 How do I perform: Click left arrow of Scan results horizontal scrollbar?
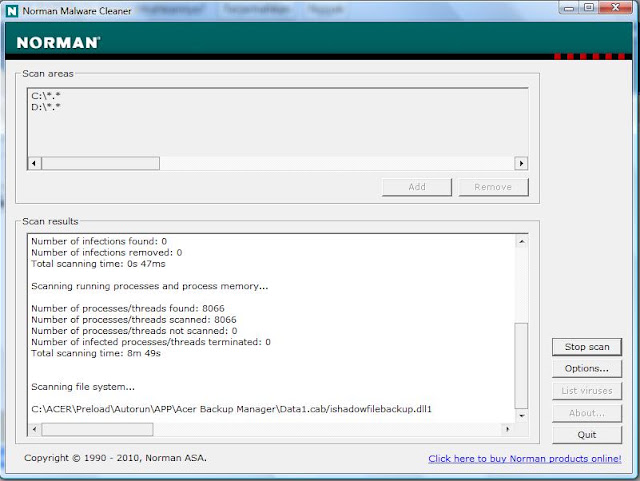click(34, 429)
